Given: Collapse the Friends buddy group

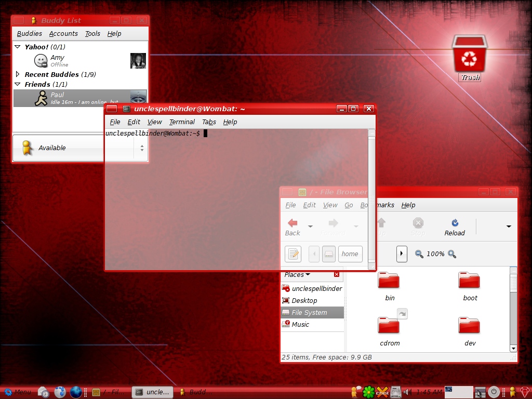Looking at the screenshot, I should click(18, 84).
